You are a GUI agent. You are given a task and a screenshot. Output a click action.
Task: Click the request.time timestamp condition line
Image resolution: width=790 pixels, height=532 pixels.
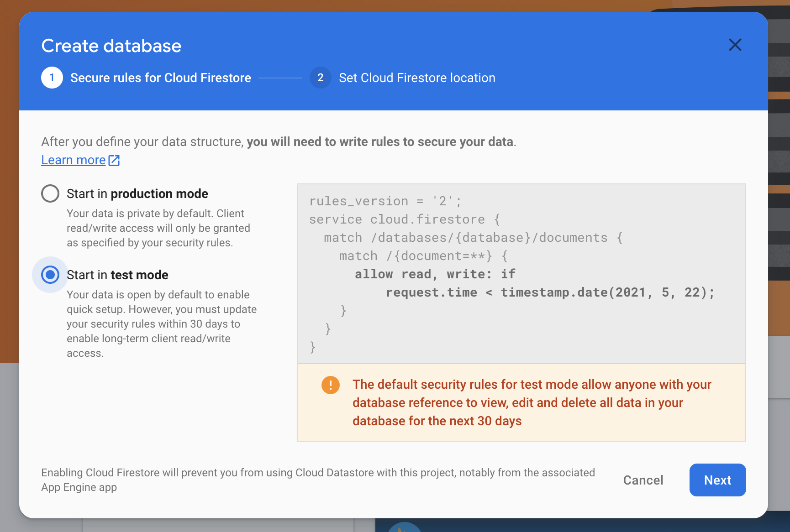pos(550,292)
